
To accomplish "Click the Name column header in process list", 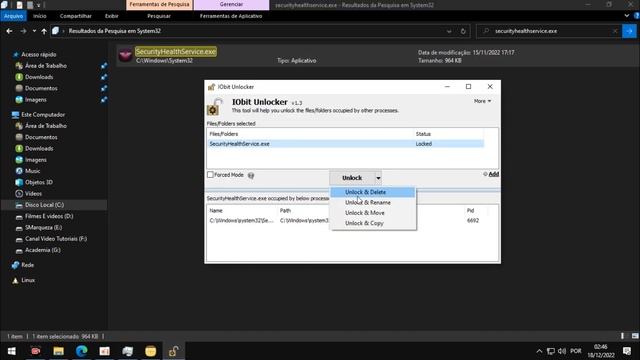I will 216,211.
